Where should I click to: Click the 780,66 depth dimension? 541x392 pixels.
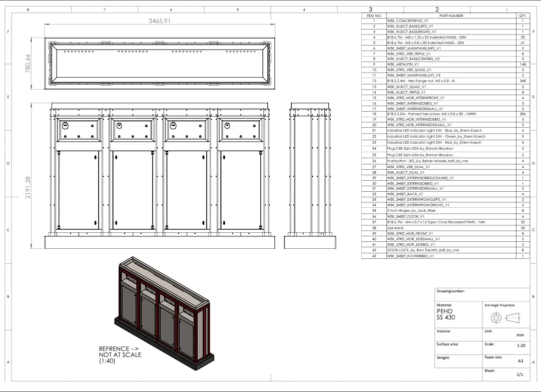[x=28, y=63]
